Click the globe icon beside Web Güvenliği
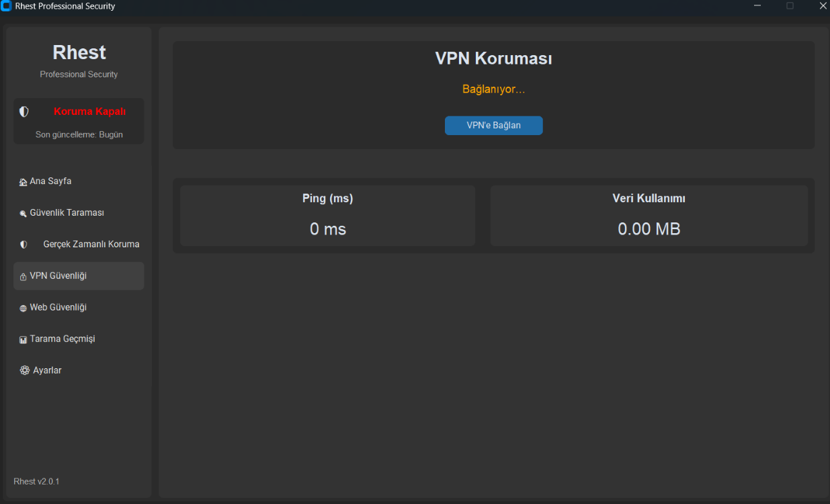The height and width of the screenshot is (504, 830). [x=24, y=308]
